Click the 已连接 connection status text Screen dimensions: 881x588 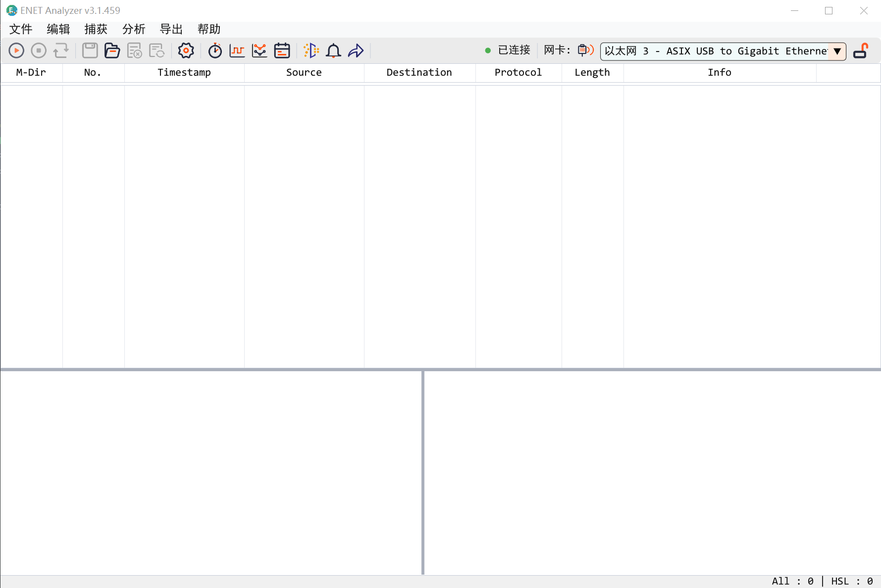tap(514, 50)
